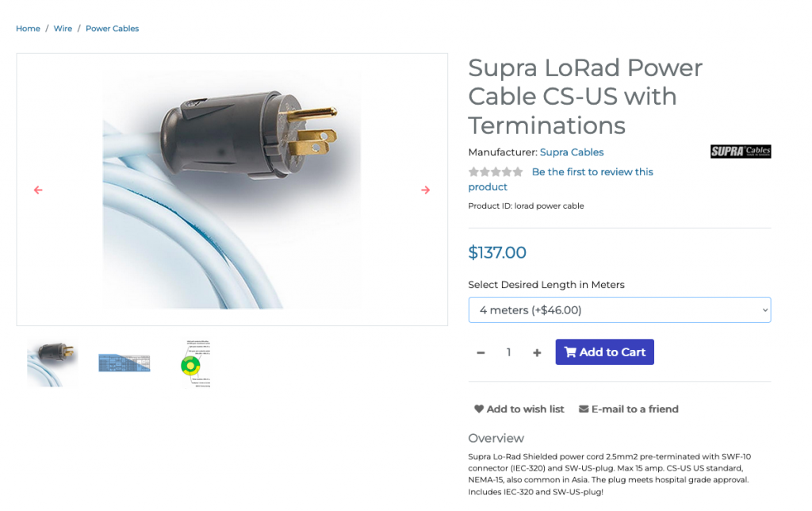Image resolution: width=812 pixels, height=511 pixels.
Task: Show the previous product image with left arrow
Action: pyautogui.click(x=38, y=190)
